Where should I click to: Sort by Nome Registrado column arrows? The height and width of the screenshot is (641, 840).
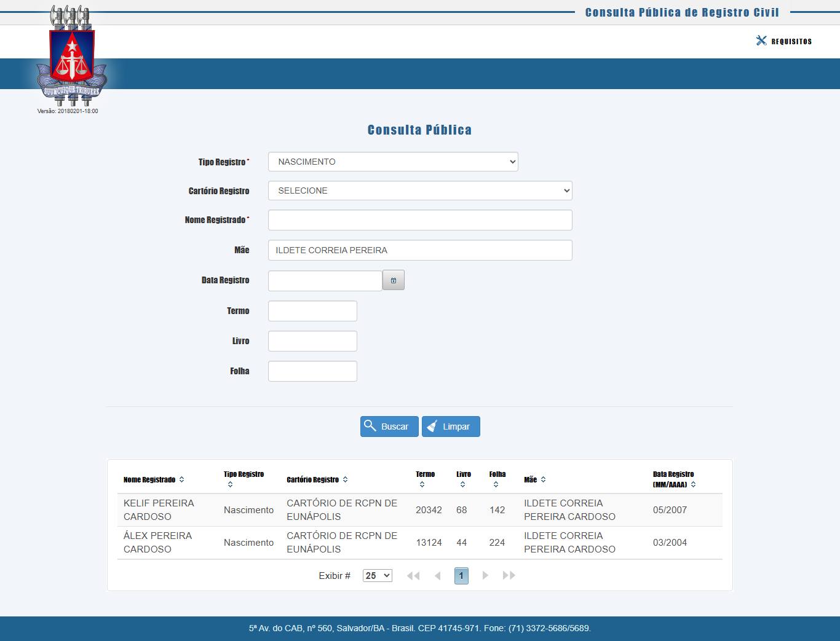tap(181, 480)
